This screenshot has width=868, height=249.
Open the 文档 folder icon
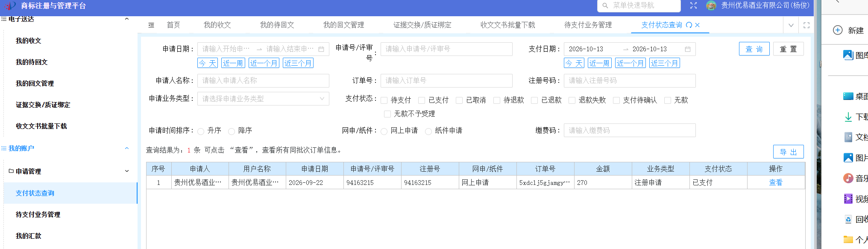848,138
